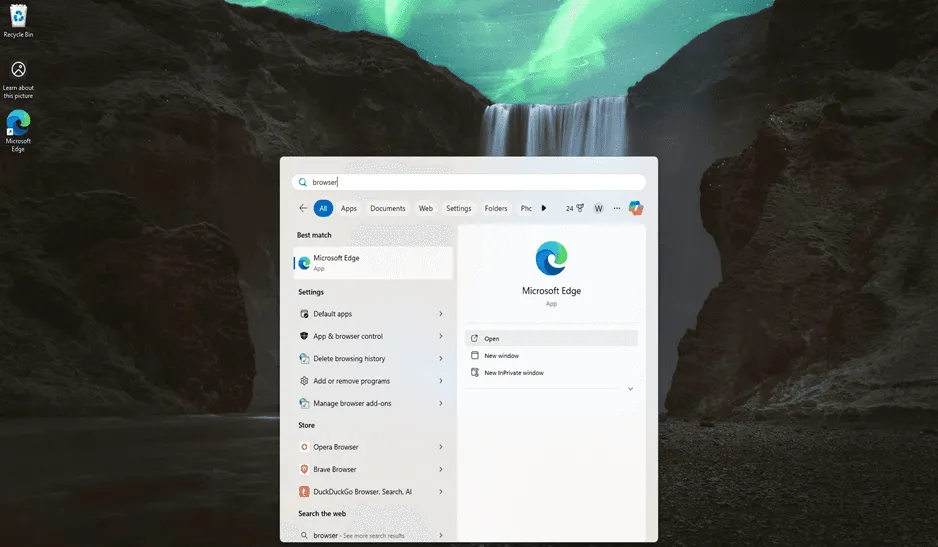The height and width of the screenshot is (547, 938).
Task: Click the Delete browsing history icon
Action: click(x=304, y=358)
